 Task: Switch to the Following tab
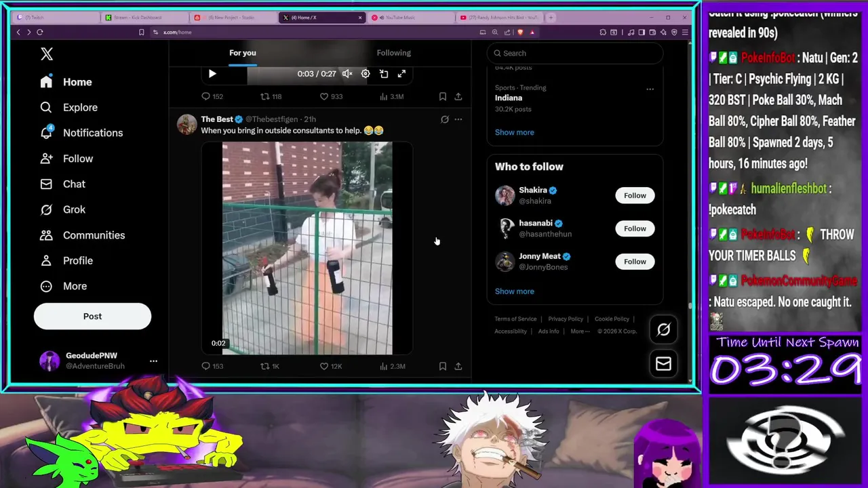click(x=394, y=53)
